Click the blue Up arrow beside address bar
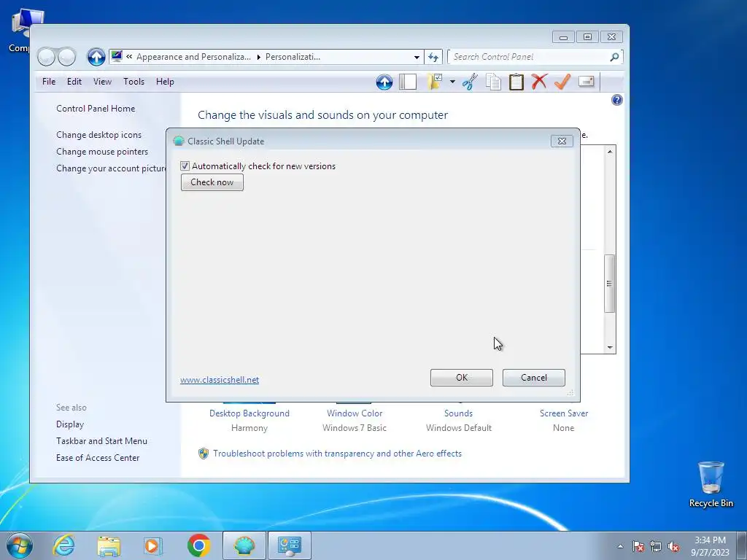Screen dimensions: 747x560 pyautogui.click(x=96, y=57)
